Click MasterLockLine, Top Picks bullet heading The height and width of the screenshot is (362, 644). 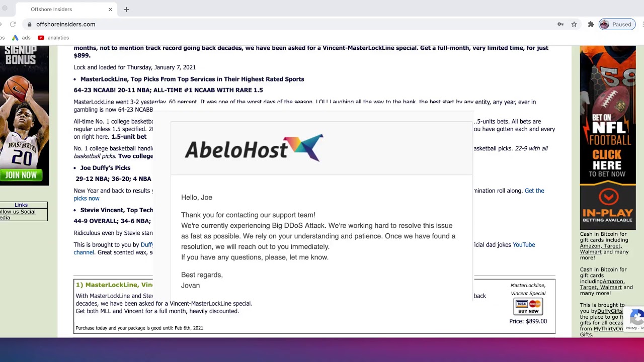coord(192,79)
